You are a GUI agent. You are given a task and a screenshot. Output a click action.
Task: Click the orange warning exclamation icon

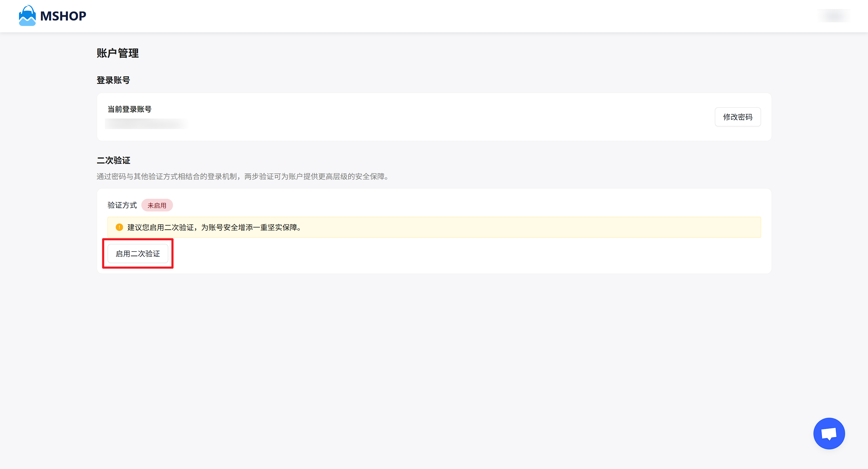[119, 227]
